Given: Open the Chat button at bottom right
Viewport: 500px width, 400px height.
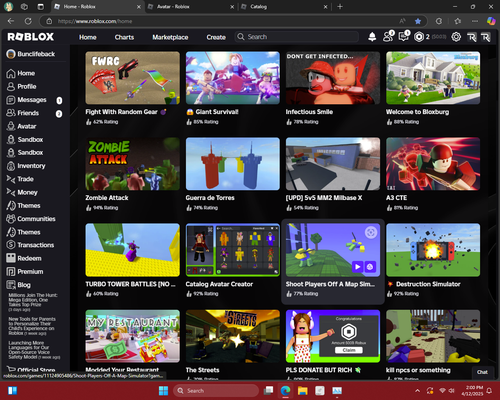Looking at the screenshot, I should [482, 372].
